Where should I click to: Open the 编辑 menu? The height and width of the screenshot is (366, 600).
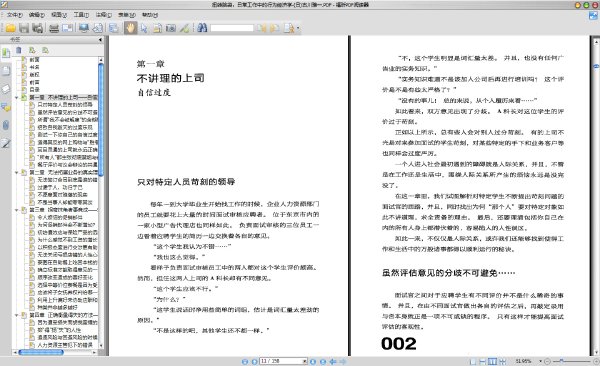(x=37, y=15)
